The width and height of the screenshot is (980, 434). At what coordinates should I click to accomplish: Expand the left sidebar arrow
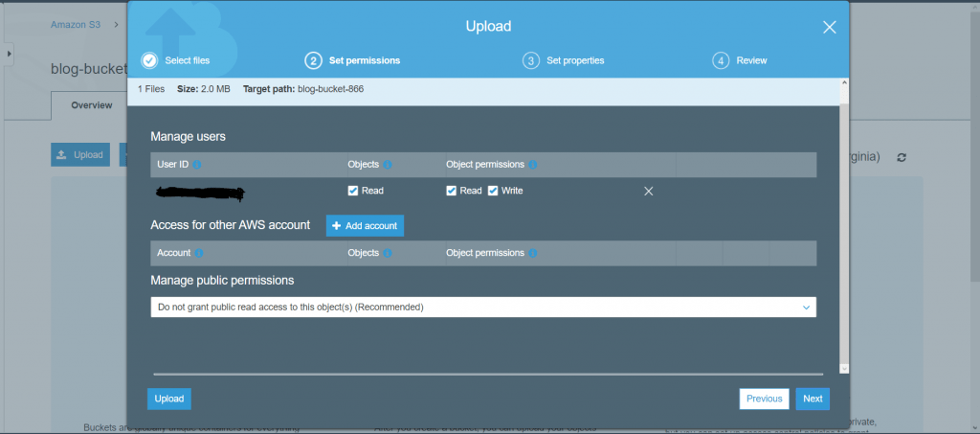pos(10,55)
